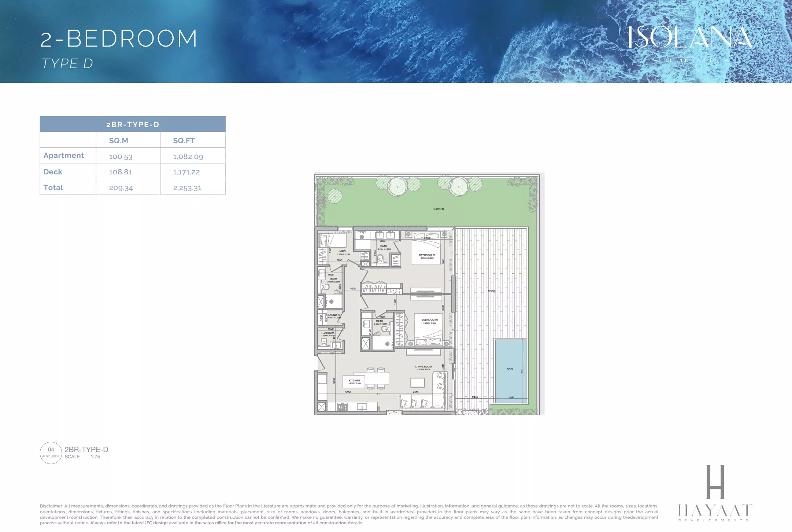Click the DECK label on the plan
Screen dimensions: 792x532
(x=491, y=291)
